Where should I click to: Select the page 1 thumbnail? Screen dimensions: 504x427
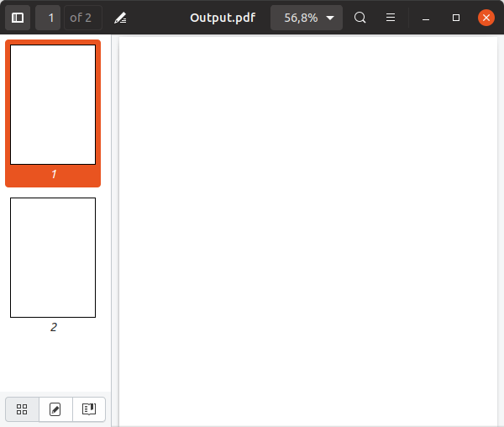(53, 104)
